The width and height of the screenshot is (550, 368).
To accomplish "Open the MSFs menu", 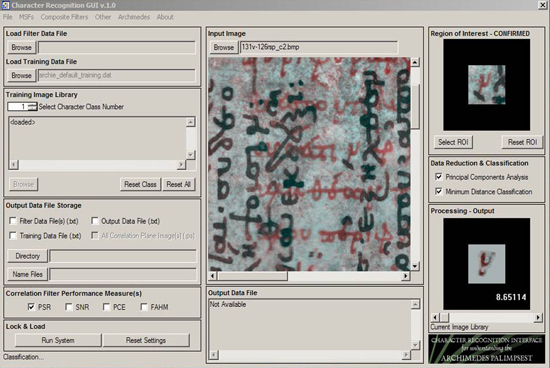I will click(x=26, y=17).
